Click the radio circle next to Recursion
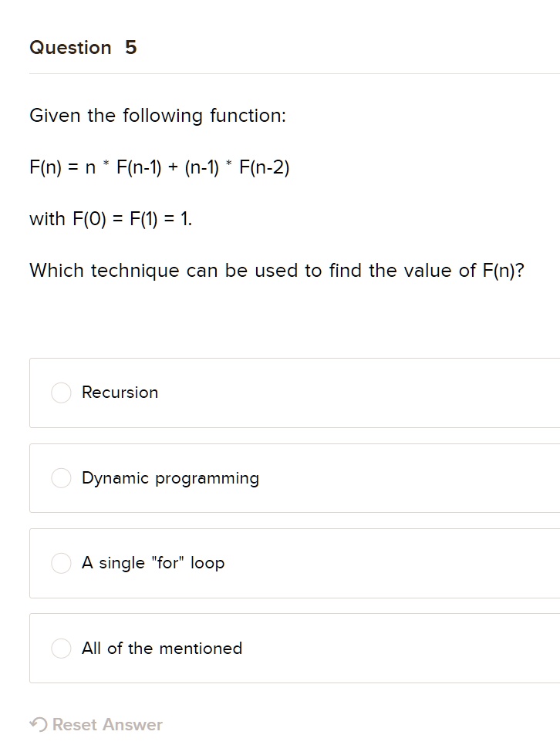This screenshot has width=560, height=755. point(60,393)
